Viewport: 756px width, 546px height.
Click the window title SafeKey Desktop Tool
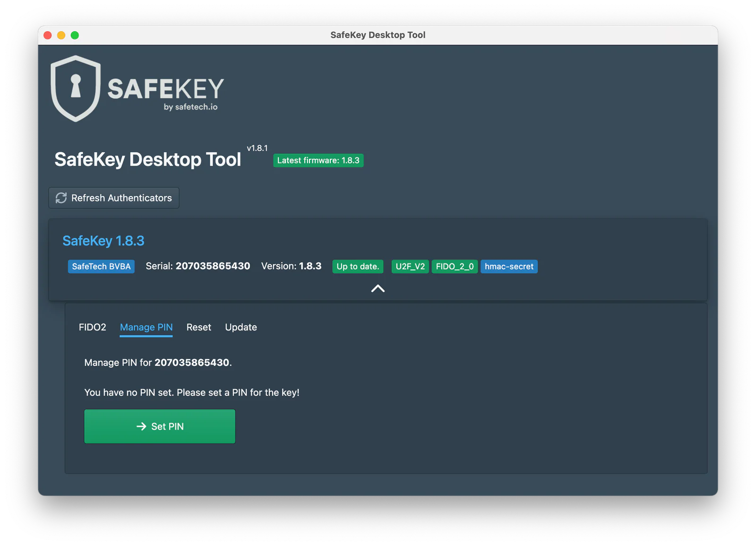(378, 35)
